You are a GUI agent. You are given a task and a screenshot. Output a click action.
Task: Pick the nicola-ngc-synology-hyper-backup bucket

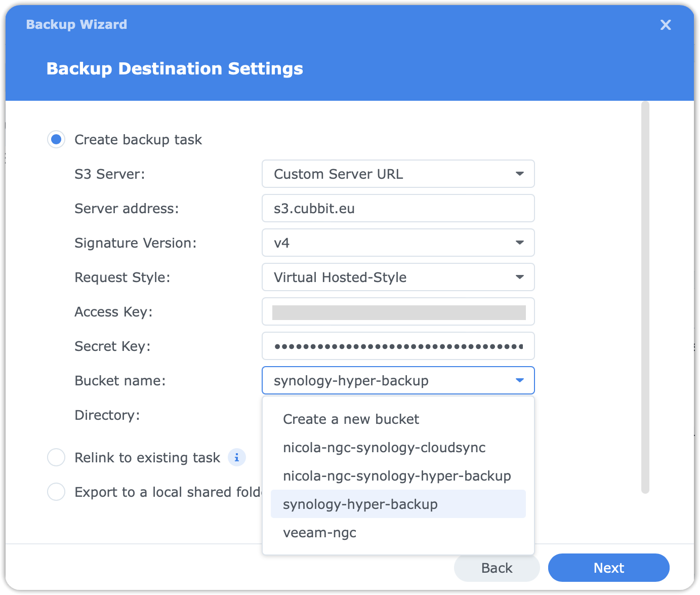[397, 475]
